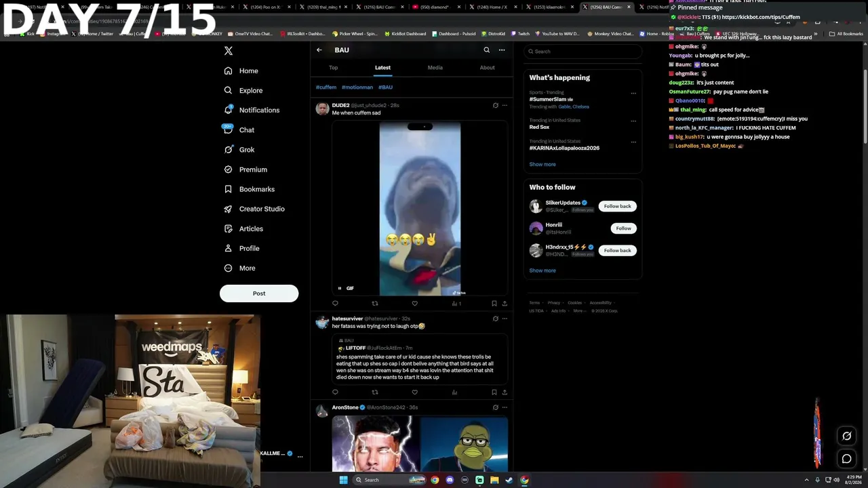This screenshot has width=868, height=488.
Task: Open the floating messages button
Action: pos(846,459)
